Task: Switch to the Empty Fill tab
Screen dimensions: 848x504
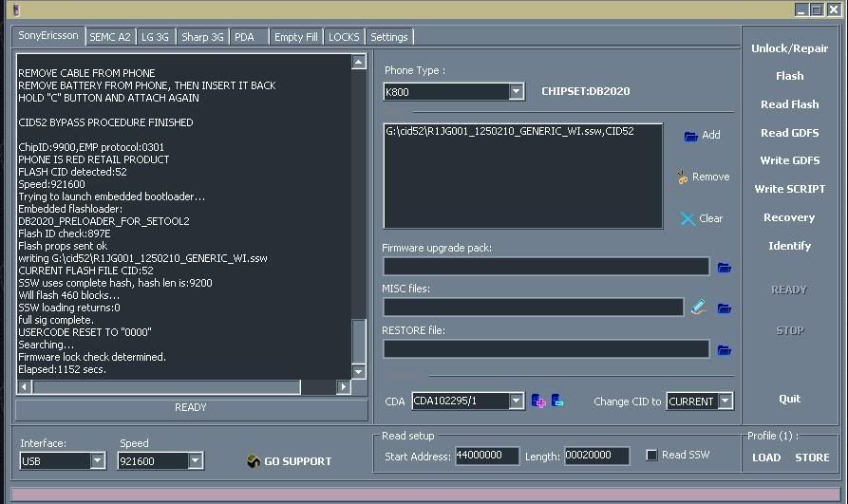Action: coord(296,37)
